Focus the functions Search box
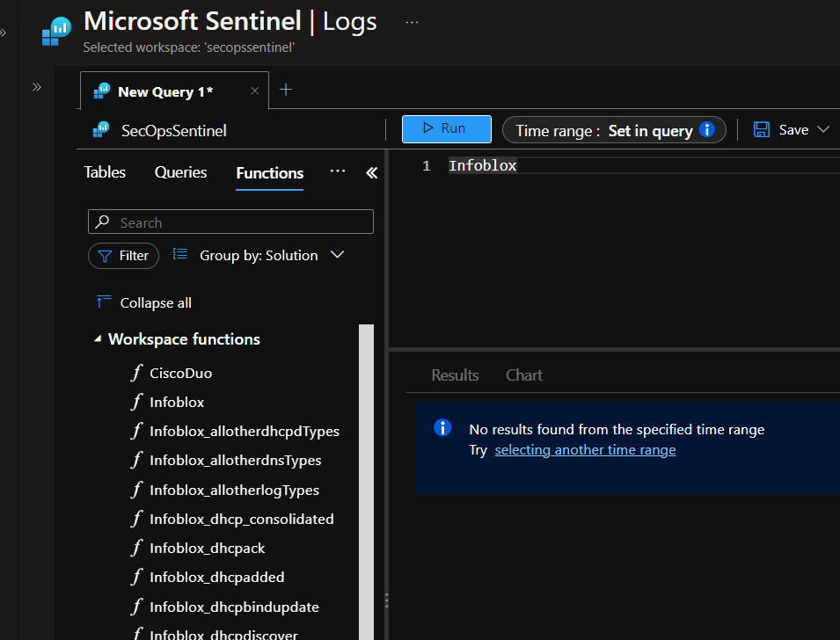This screenshot has height=640, width=840. coord(231,222)
